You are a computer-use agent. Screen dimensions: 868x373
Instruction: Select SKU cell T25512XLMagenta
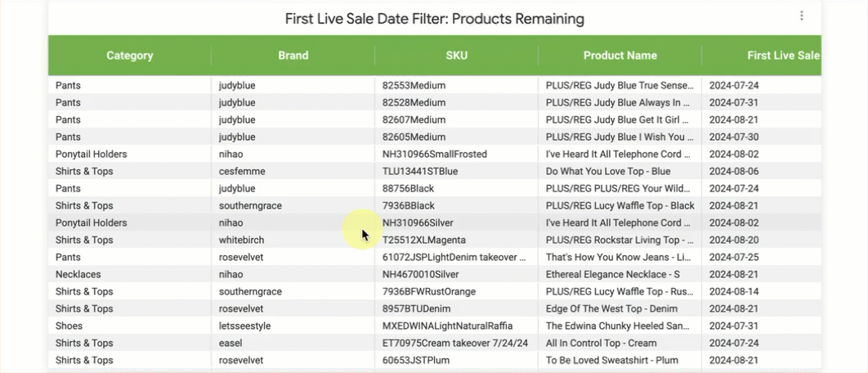point(423,240)
